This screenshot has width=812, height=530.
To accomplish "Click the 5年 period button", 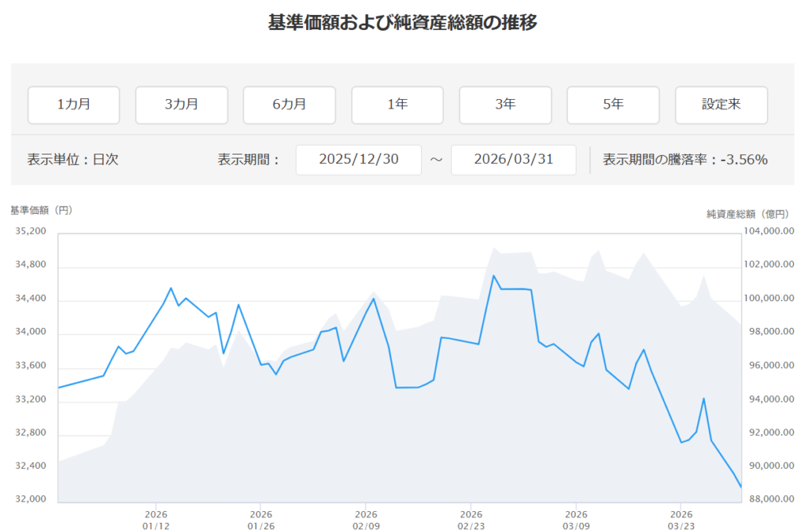I will click(x=613, y=105).
